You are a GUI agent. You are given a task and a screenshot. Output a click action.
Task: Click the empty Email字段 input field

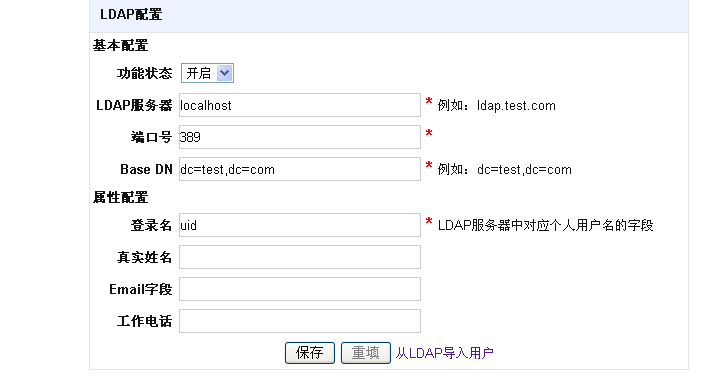click(300, 289)
